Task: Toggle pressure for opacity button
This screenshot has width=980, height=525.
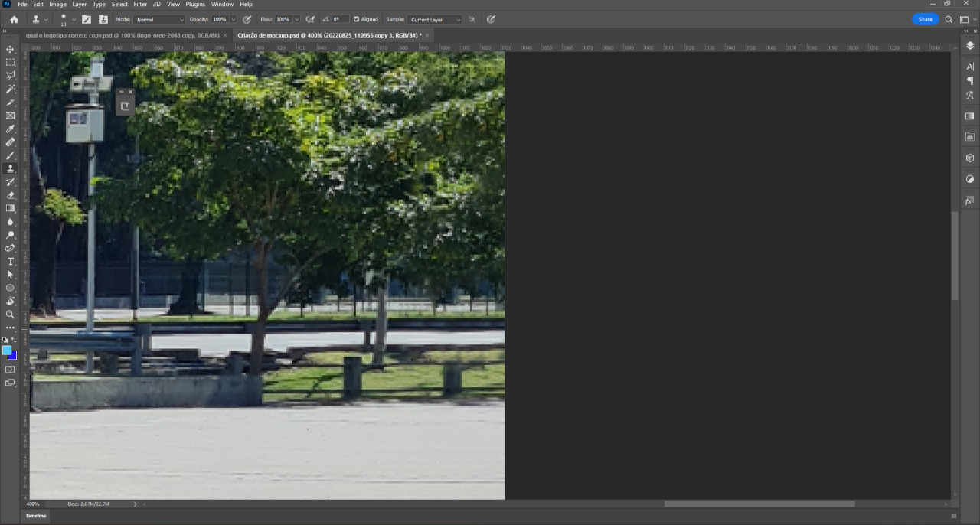Action: coord(247,19)
